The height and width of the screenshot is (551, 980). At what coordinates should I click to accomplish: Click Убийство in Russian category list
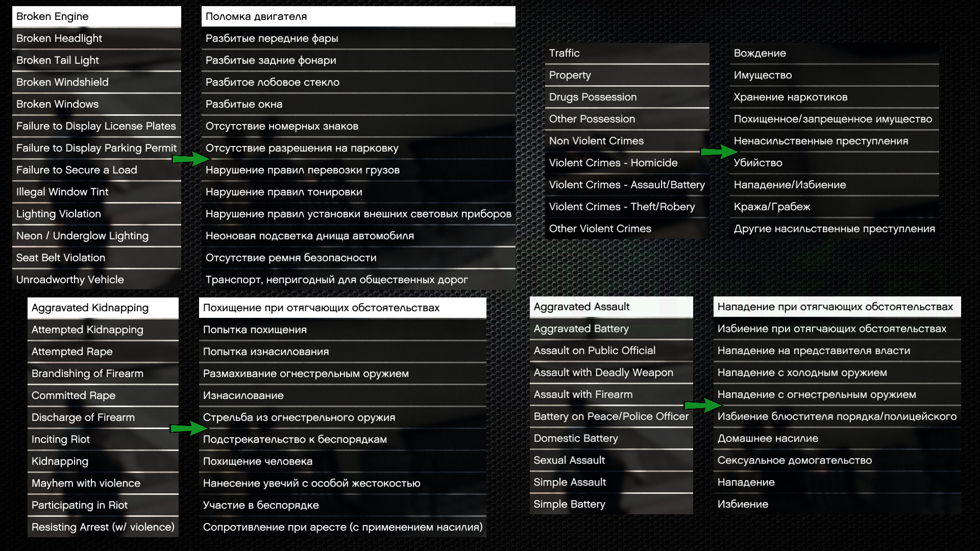834,163
